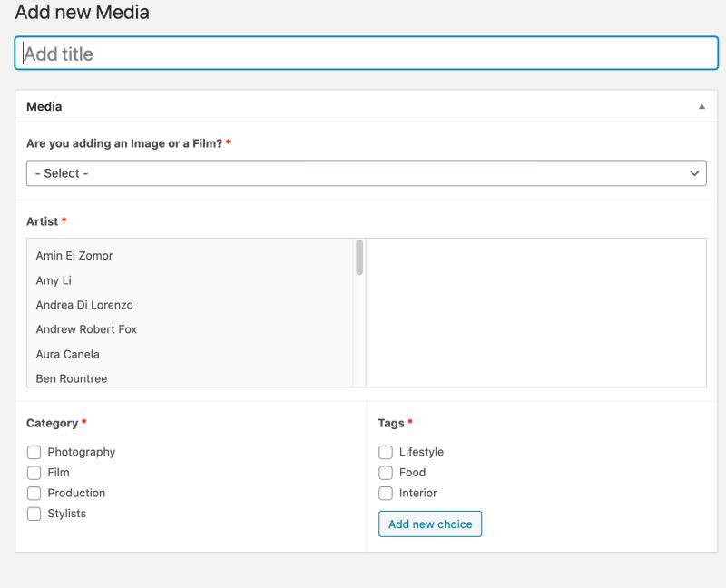Pick Andrea Di Lorenzo in the artist list
726x588 pixels.
click(x=84, y=305)
